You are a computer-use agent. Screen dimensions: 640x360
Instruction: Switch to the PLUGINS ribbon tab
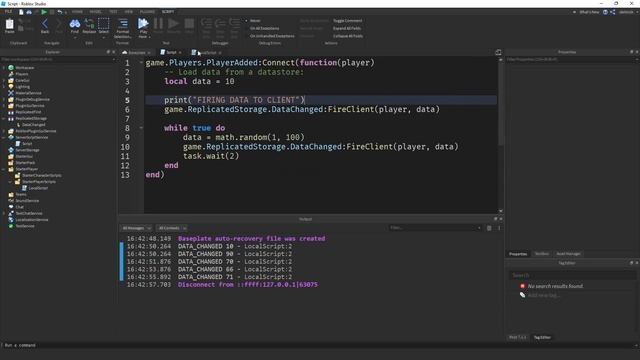coord(147,12)
